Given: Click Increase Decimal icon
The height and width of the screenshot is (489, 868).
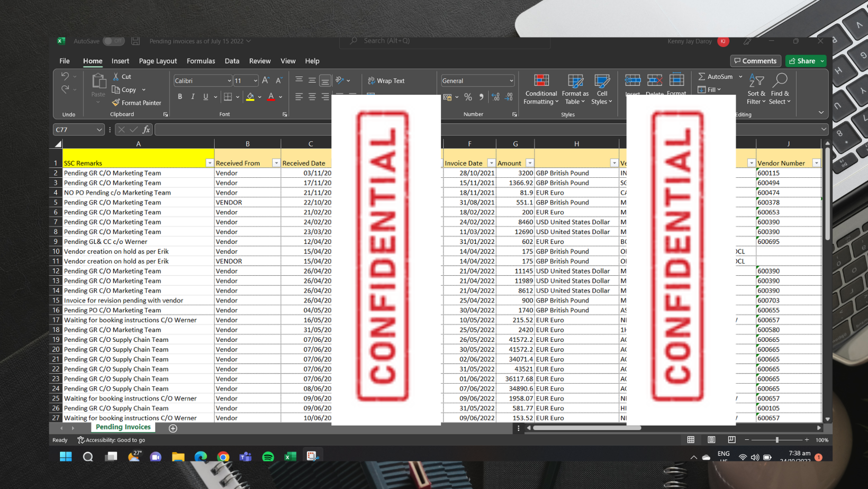Looking at the screenshot, I should point(495,97).
